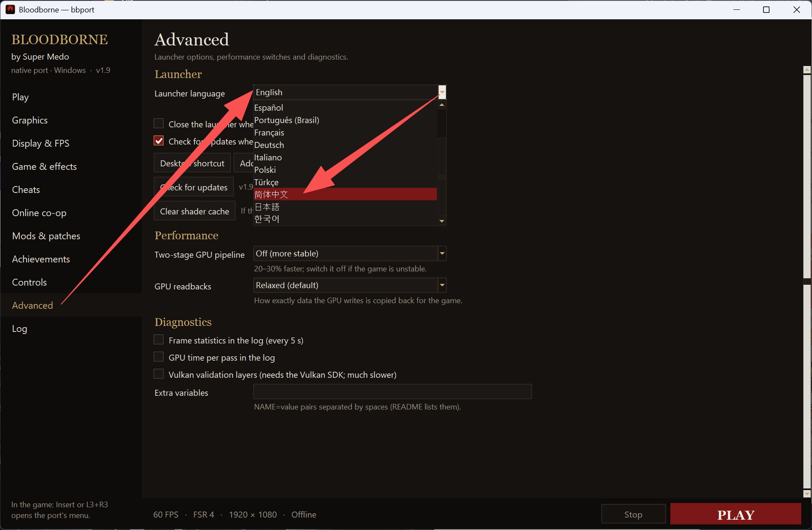The height and width of the screenshot is (530, 812).
Task: Select Türkçe language option
Action: 345,182
